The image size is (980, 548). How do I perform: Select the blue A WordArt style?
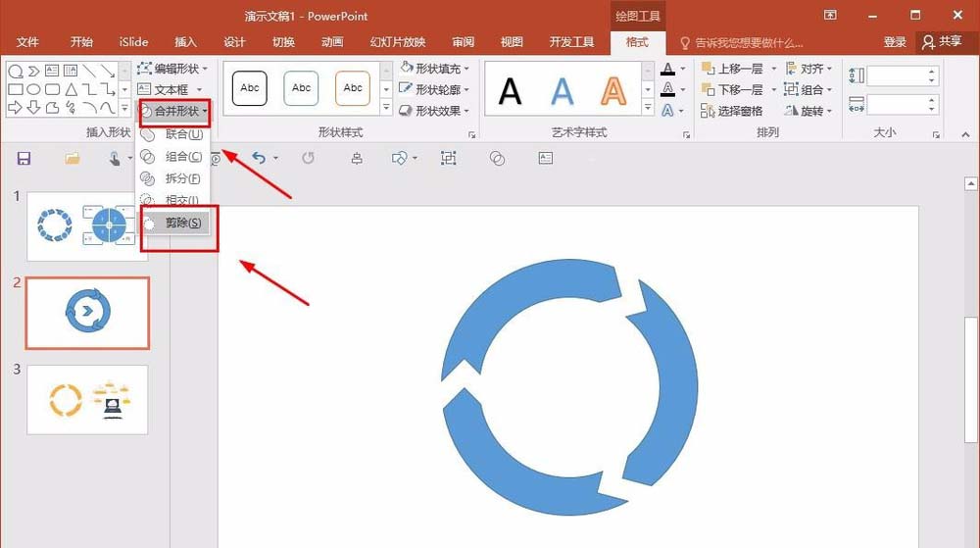pyautogui.click(x=562, y=91)
